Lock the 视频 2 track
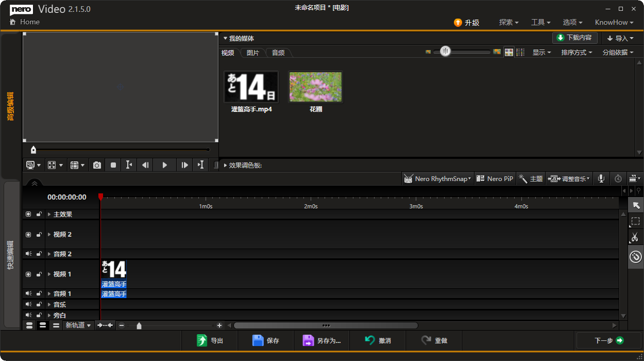Image resolution: width=644 pixels, height=361 pixels. click(39, 234)
